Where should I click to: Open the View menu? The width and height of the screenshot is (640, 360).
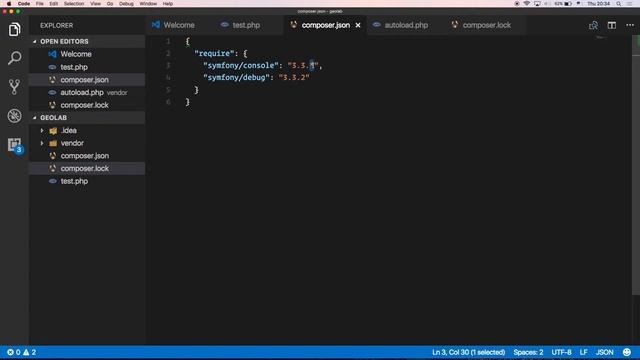tap(96, 4)
